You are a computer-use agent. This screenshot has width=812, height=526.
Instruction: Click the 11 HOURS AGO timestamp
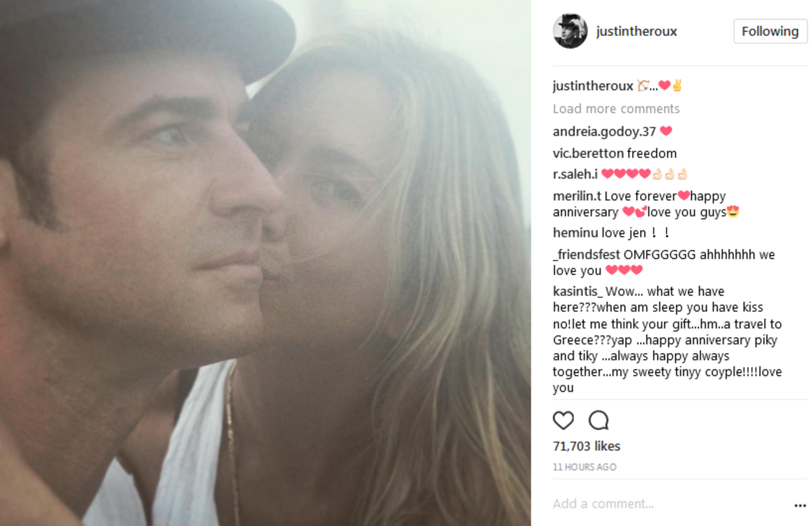pyautogui.click(x=585, y=467)
